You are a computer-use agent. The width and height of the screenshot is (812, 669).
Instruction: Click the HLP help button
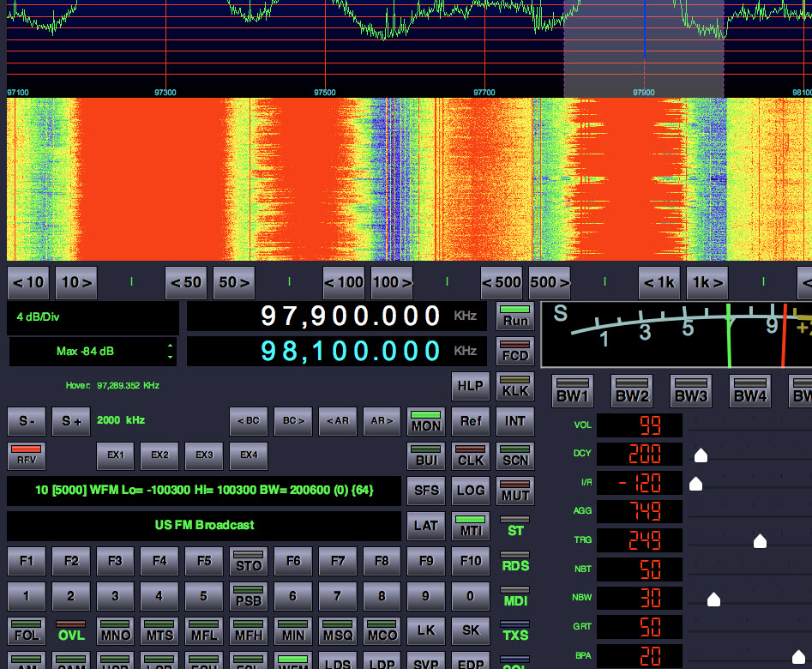(x=471, y=386)
